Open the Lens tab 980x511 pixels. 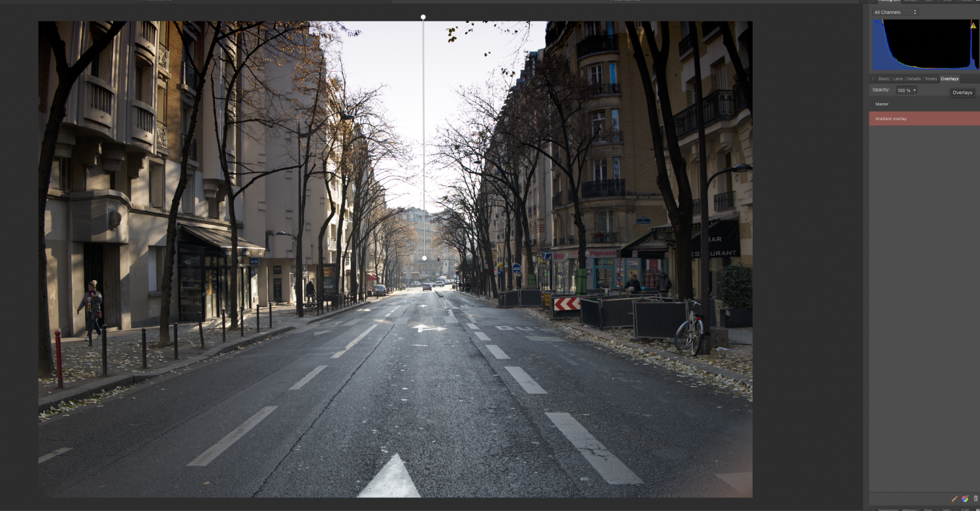coord(898,78)
